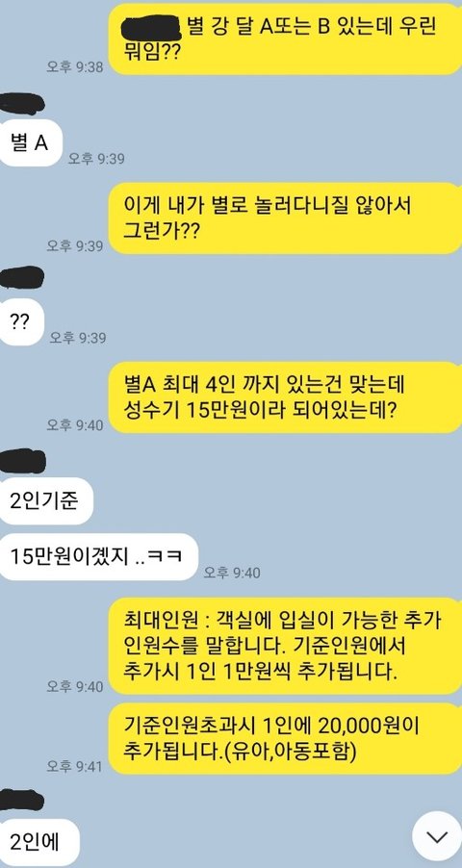Tap the redacted sender name above '별 A'
This screenshot has height=868, width=462.
21,104
